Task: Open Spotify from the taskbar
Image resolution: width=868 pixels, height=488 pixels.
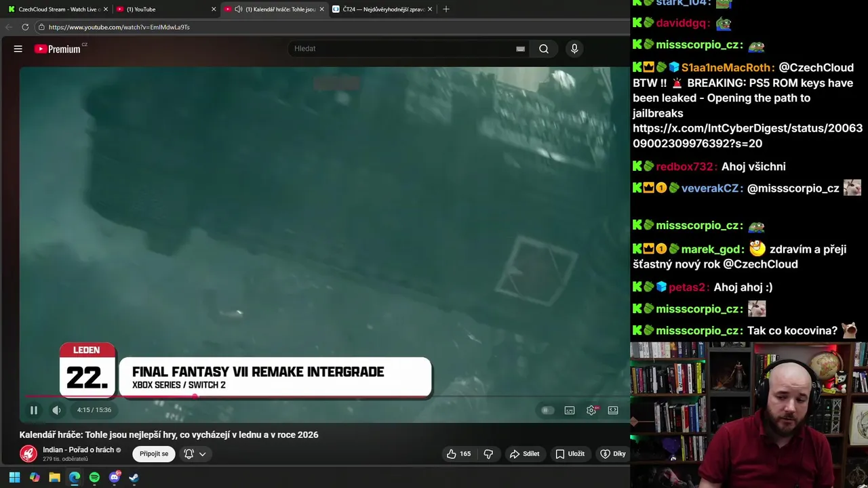Action: (x=94, y=477)
